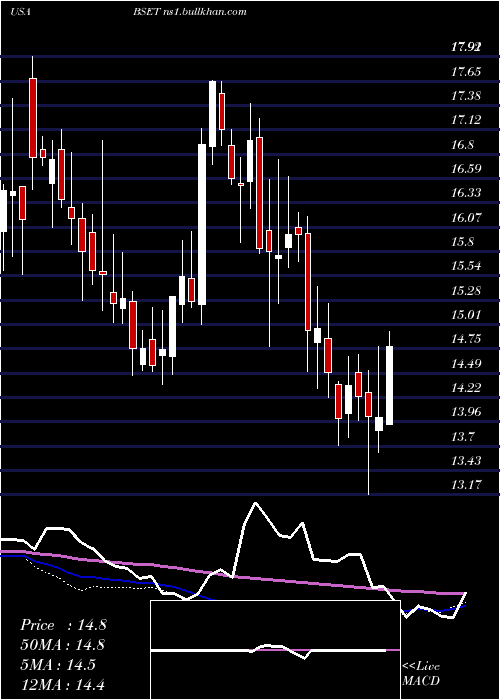Click the 13.7 price axis label
Viewport: 500px width, 700px height.
(462, 436)
